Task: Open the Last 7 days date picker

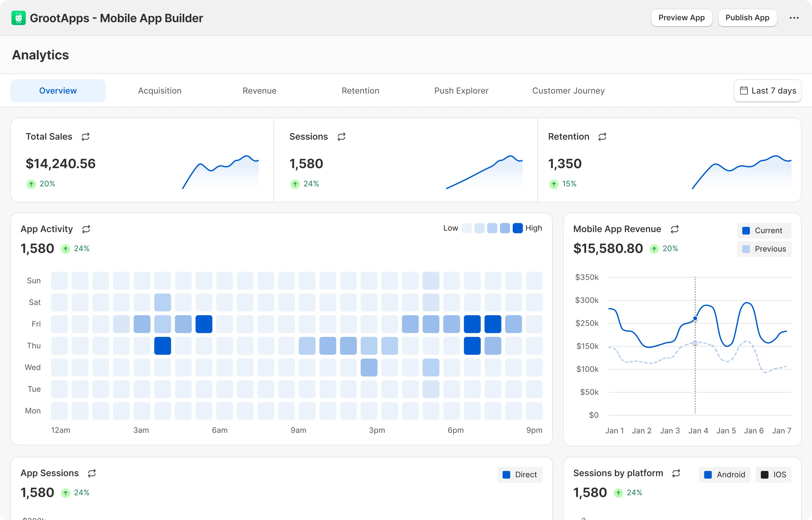Action: pyautogui.click(x=767, y=91)
